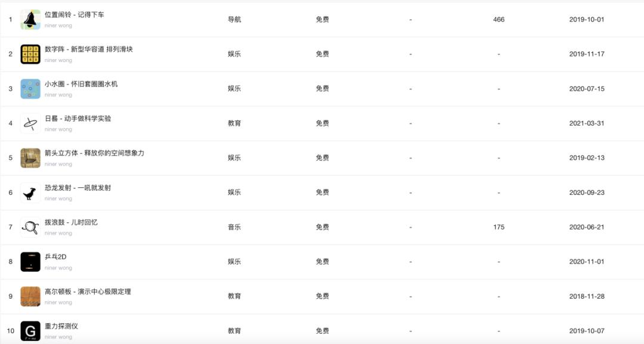Click the 导航 category in row one
The image size is (644, 344).
click(x=234, y=19)
